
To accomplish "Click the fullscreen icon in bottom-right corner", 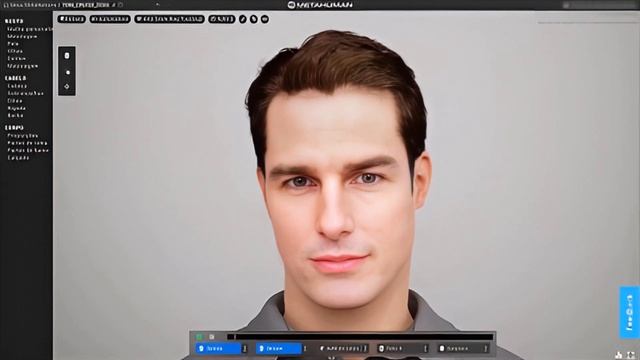I will [x=631, y=355].
